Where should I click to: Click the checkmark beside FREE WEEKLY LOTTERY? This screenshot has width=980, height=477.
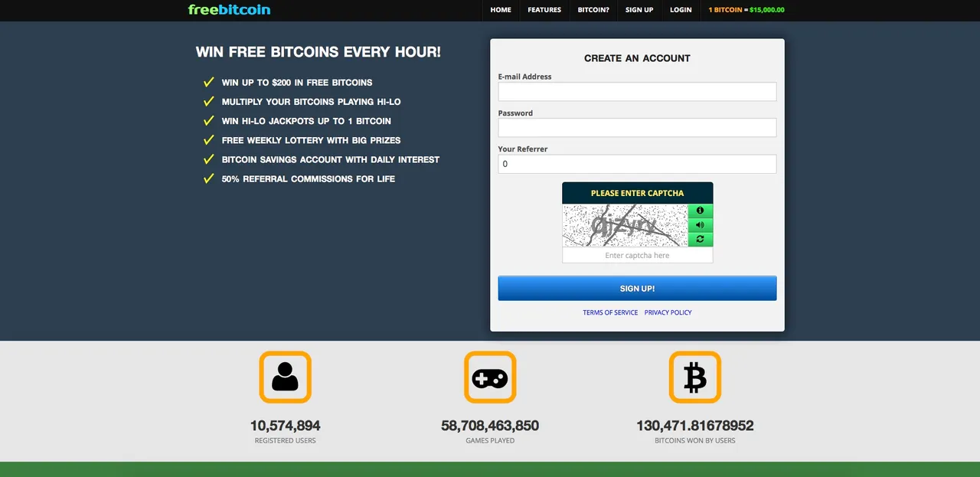[x=208, y=140]
